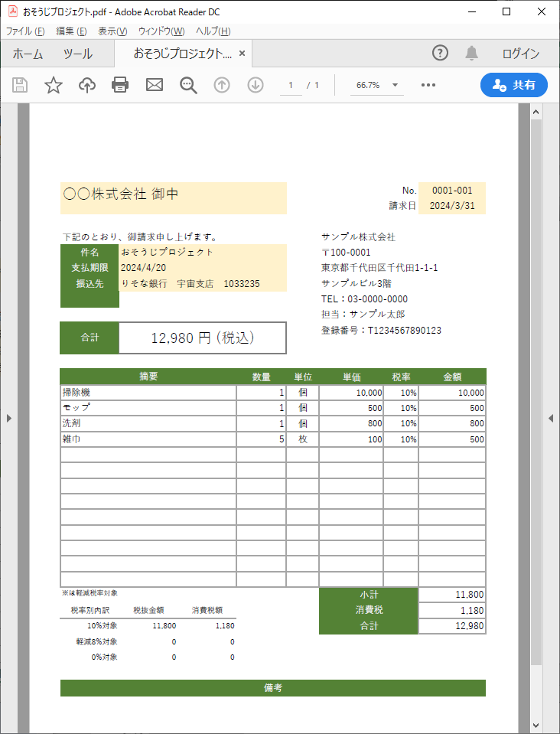The width and height of the screenshot is (560, 734).
Task: Click the PDF file icon in title bar
Action: tap(13, 11)
